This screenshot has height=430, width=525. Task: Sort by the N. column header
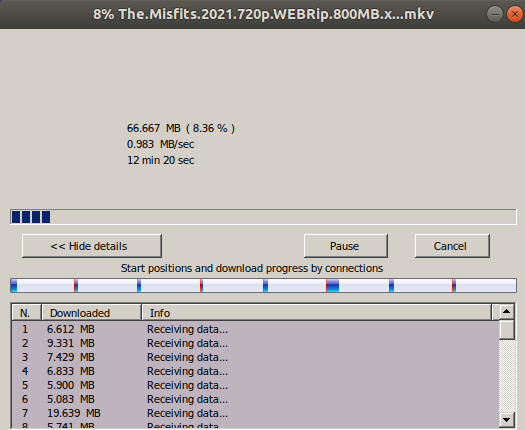[x=26, y=313]
